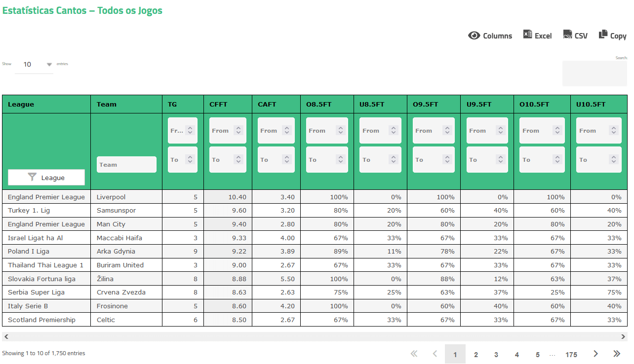Go to next page using the right chevron
The image size is (634, 364).
[x=595, y=354]
